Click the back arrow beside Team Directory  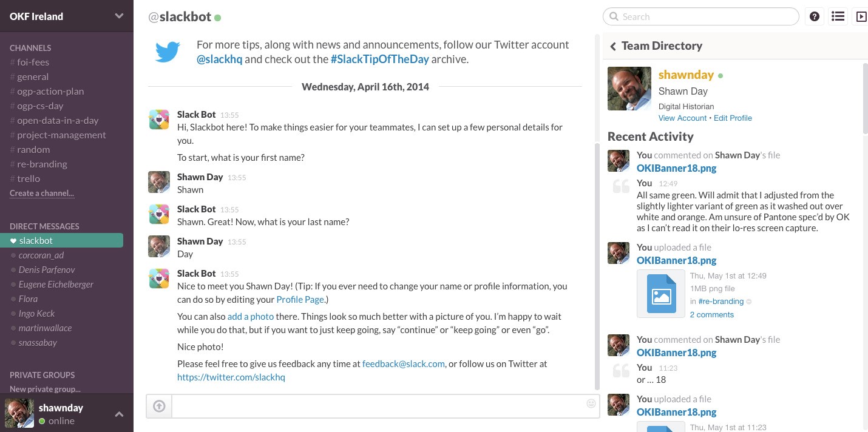pos(613,46)
